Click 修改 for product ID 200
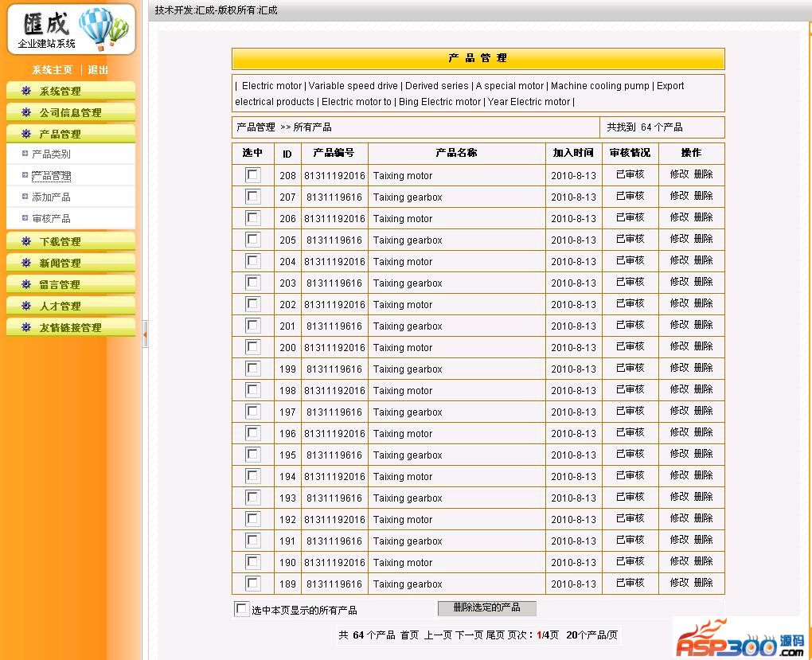Viewport: 812px width, 660px height. click(x=679, y=346)
